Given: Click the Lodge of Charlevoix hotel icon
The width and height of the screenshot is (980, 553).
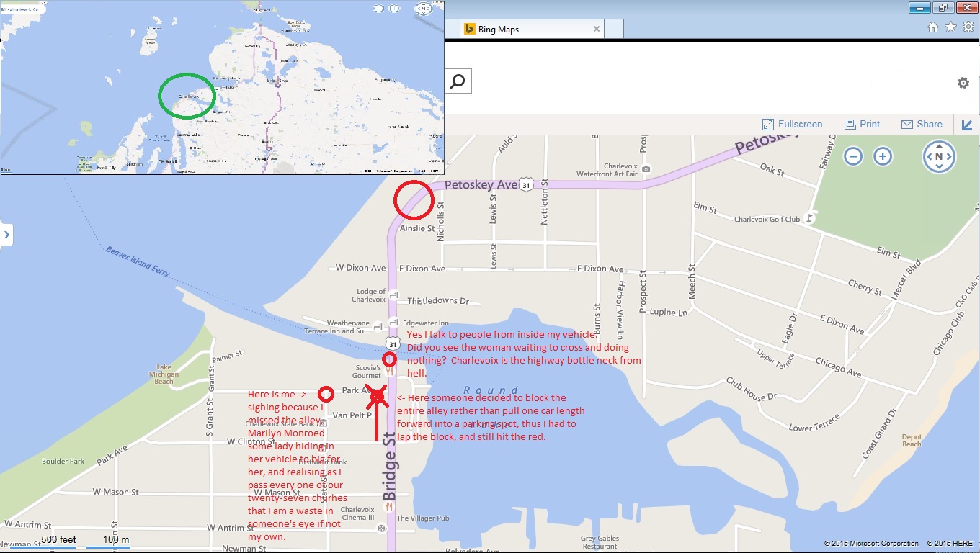Looking at the screenshot, I should (393, 295).
